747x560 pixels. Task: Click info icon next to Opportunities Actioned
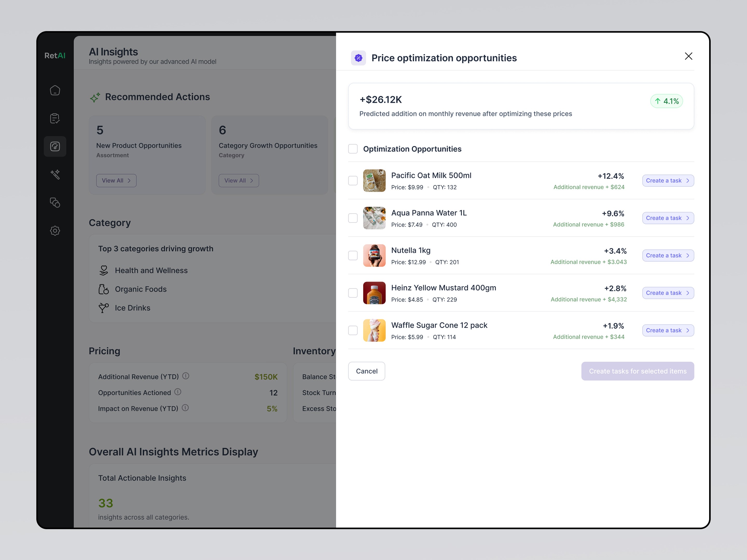tap(178, 391)
